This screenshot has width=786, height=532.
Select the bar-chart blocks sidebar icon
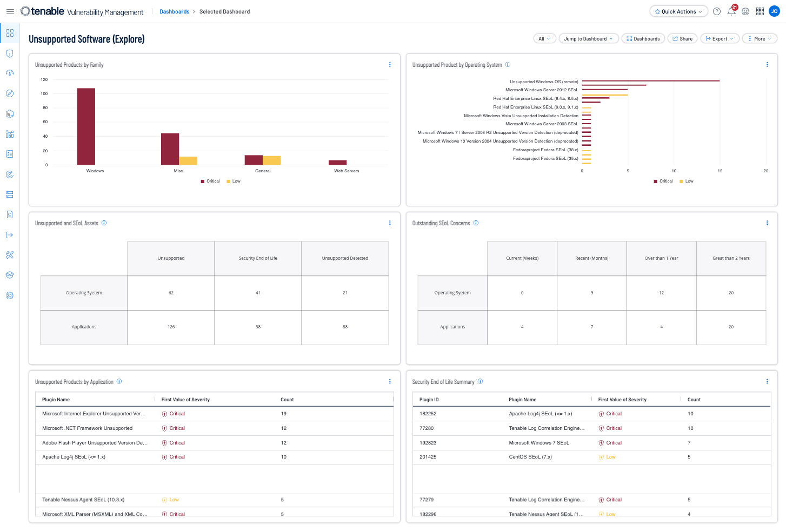click(10, 134)
